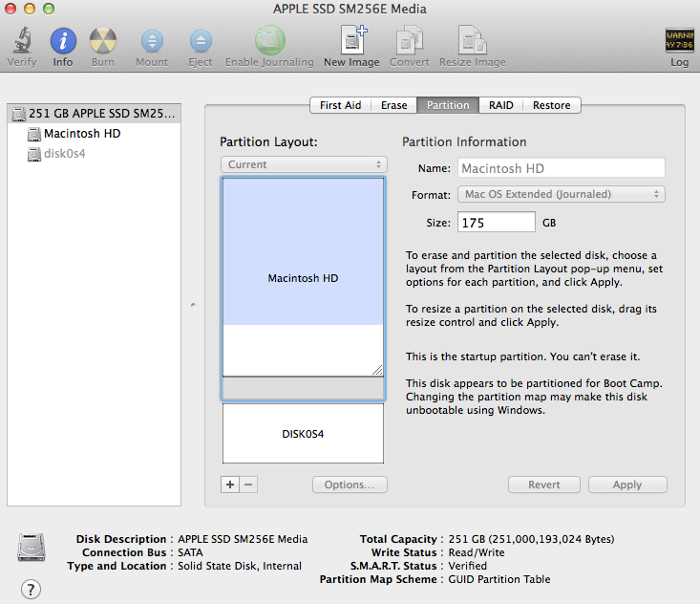This screenshot has height=604, width=700.
Task: Click the Burn disc icon
Action: (103, 41)
